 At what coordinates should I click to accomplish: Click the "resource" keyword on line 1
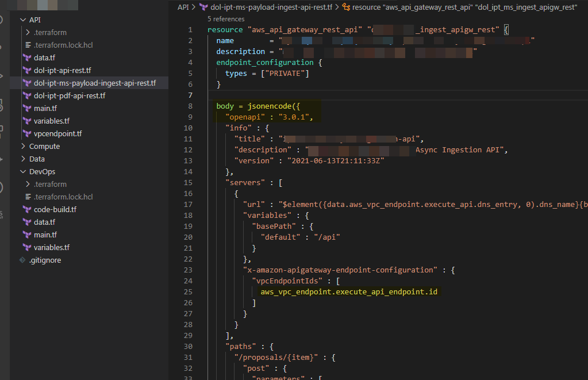point(225,30)
